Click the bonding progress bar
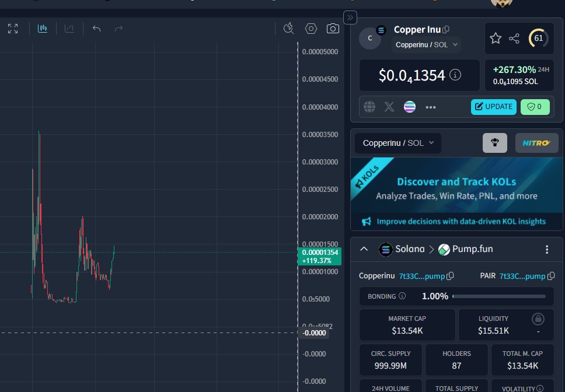Screen dimensions: 565x392 coord(499,296)
